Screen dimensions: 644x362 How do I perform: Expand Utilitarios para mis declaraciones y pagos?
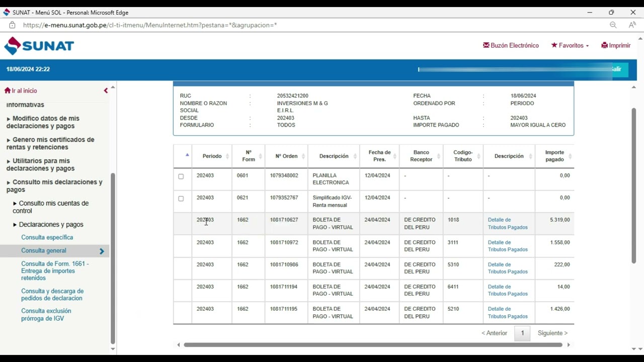[x=40, y=164]
